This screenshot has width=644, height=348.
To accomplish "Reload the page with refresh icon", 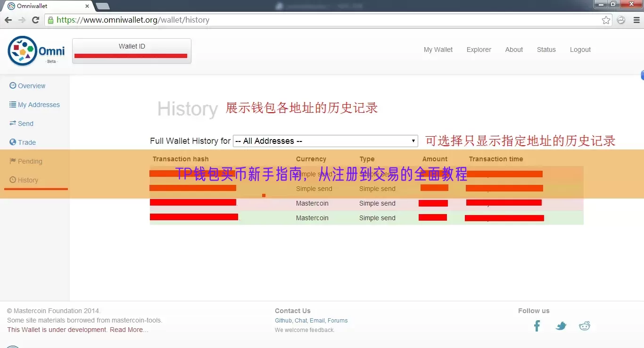I will [x=35, y=20].
